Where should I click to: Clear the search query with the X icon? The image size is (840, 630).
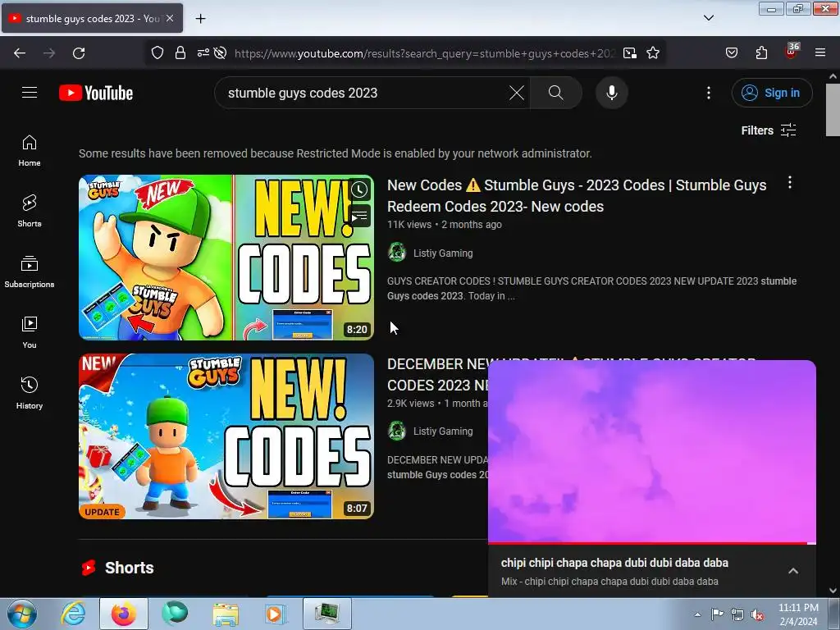coord(517,93)
